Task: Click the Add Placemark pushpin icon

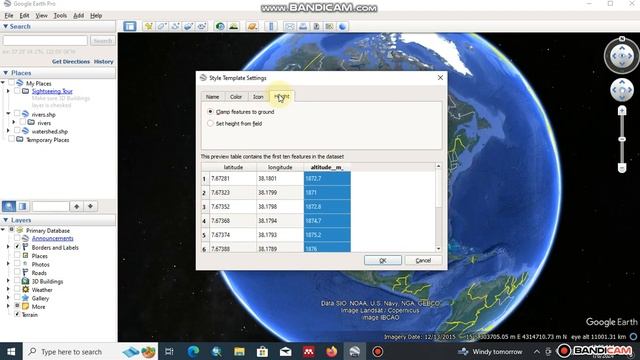Action: pyautogui.click(x=149, y=27)
